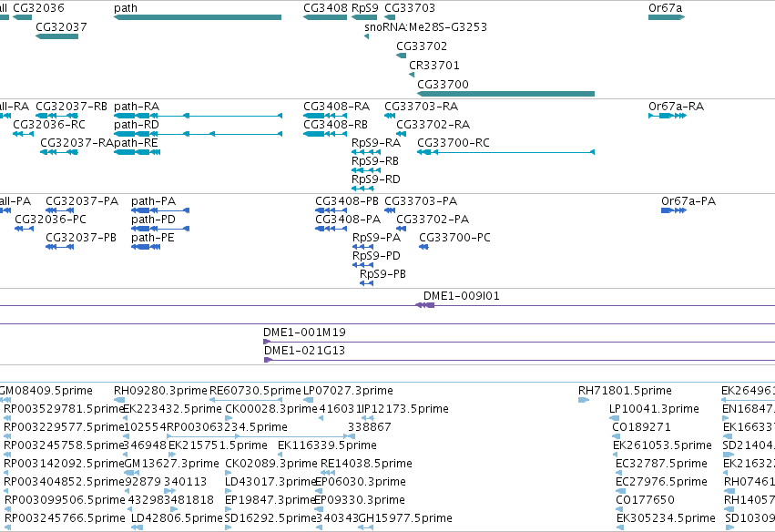Select the LD42806.5prime EST label
The width and height of the screenshot is (775, 532).
pyautogui.click(x=177, y=518)
